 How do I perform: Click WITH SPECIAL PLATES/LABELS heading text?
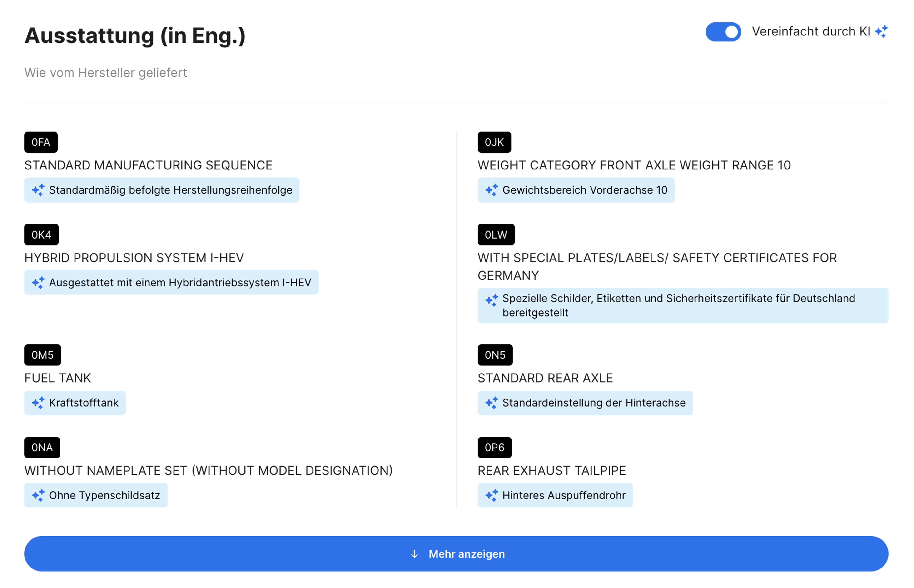pyautogui.click(x=657, y=267)
